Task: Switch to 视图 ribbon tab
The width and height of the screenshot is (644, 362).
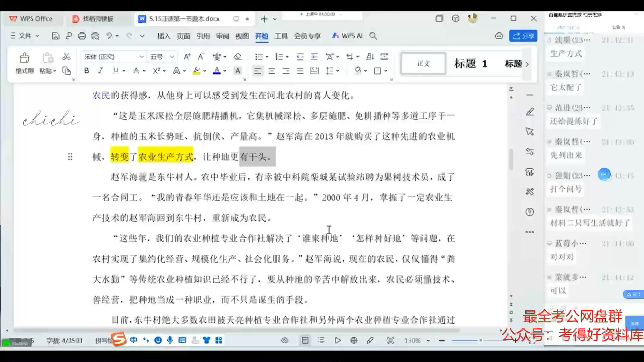Action: (242, 36)
